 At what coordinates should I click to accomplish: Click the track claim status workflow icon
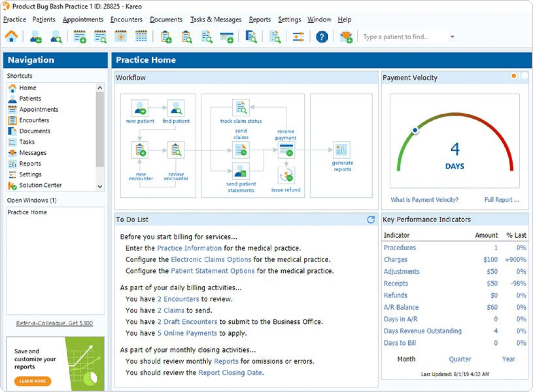click(241, 108)
